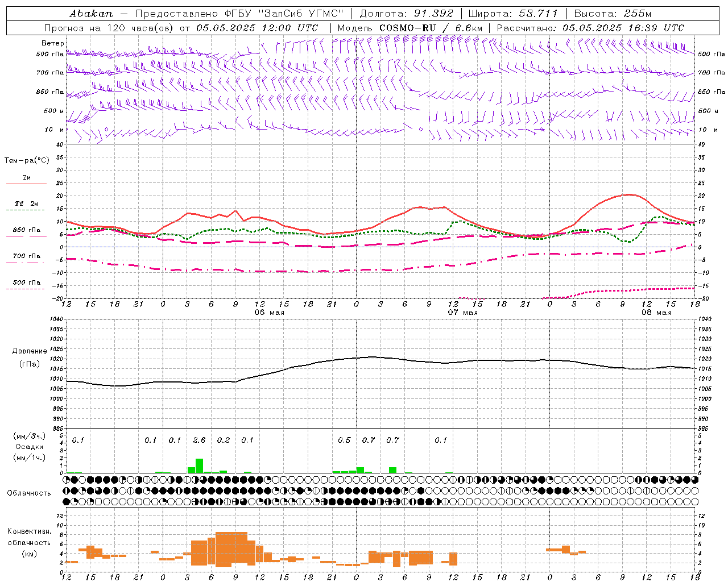Screen dimensions: 728x582
Task: Click the peak of the red temperature curve
Action: (628, 195)
